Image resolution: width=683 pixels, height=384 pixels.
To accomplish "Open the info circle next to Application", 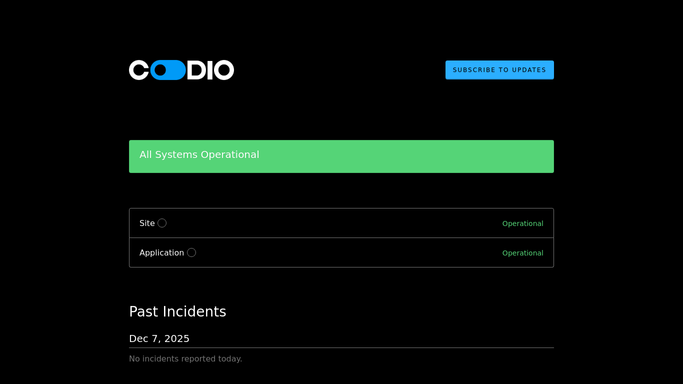I will click(191, 253).
